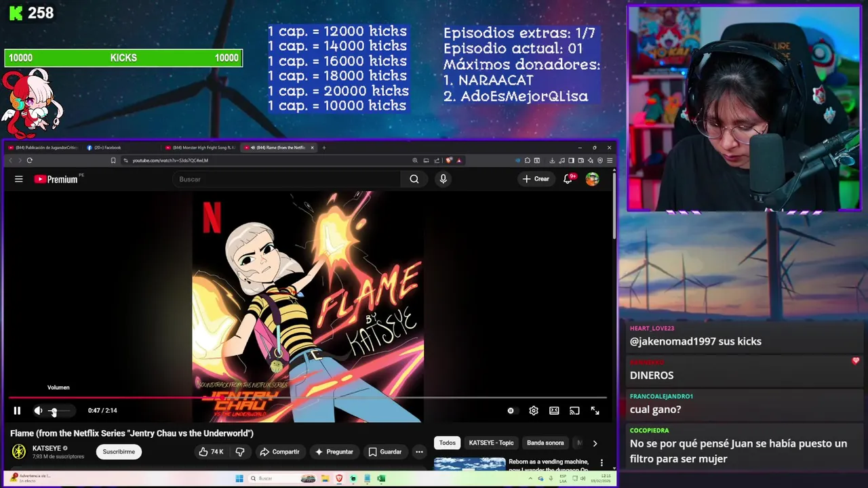868x488 pixels.
Task: Save the video with Guardar
Action: point(384,451)
